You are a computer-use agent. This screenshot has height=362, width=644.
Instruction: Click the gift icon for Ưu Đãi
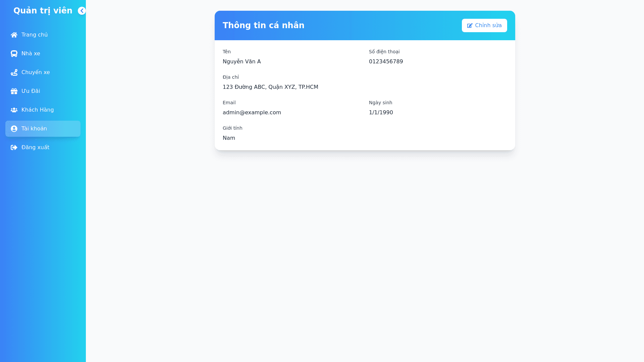click(x=14, y=91)
